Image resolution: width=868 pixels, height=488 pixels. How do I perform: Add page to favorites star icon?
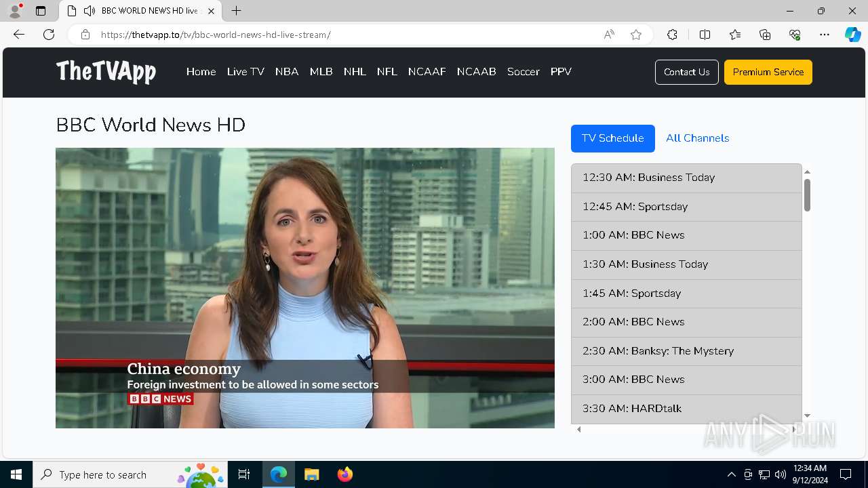pyautogui.click(x=636, y=35)
